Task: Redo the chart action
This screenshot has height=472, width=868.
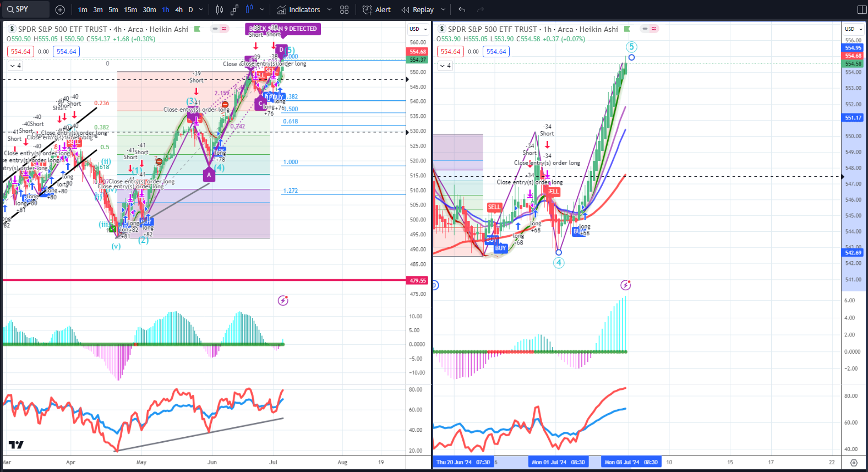Action: (x=481, y=10)
